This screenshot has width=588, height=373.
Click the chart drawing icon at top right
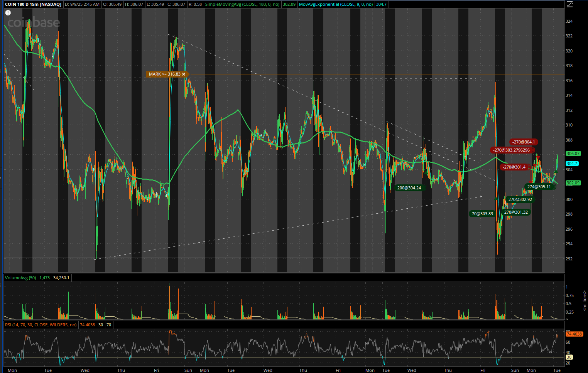tap(570, 5)
